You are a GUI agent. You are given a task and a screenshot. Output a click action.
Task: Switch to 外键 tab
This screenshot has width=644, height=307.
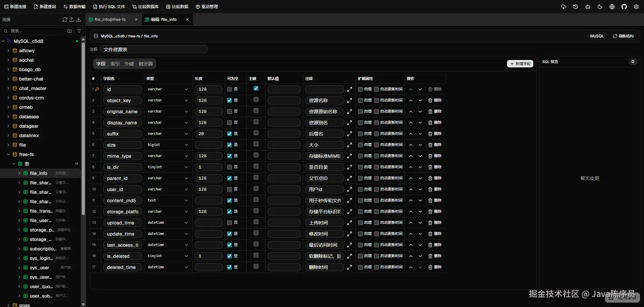pos(129,64)
